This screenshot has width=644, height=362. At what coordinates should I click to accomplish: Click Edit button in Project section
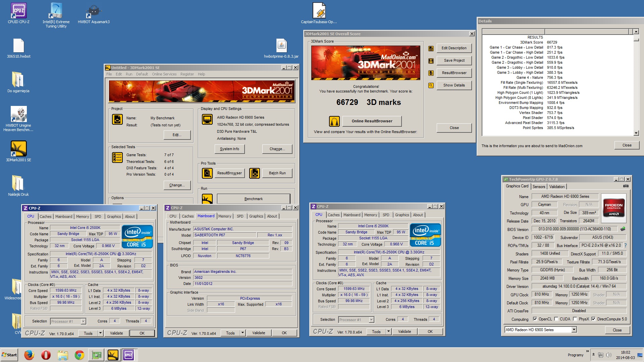click(x=177, y=135)
